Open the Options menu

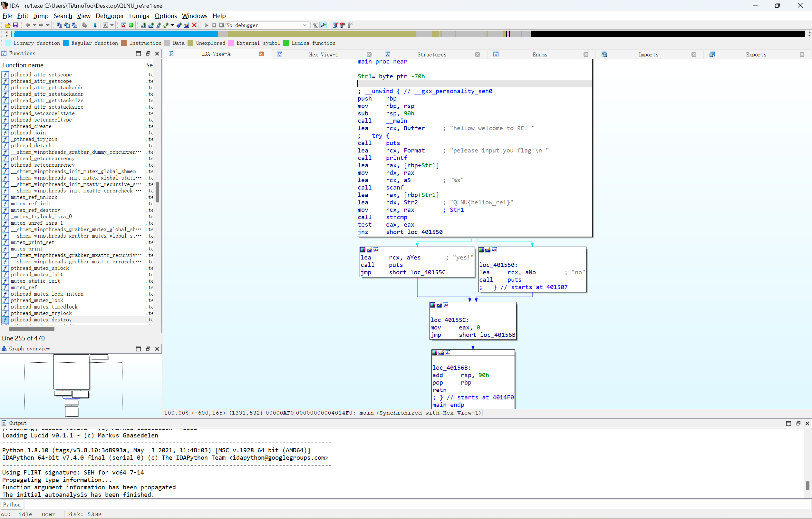pyautogui.click(x=166, y=16)
